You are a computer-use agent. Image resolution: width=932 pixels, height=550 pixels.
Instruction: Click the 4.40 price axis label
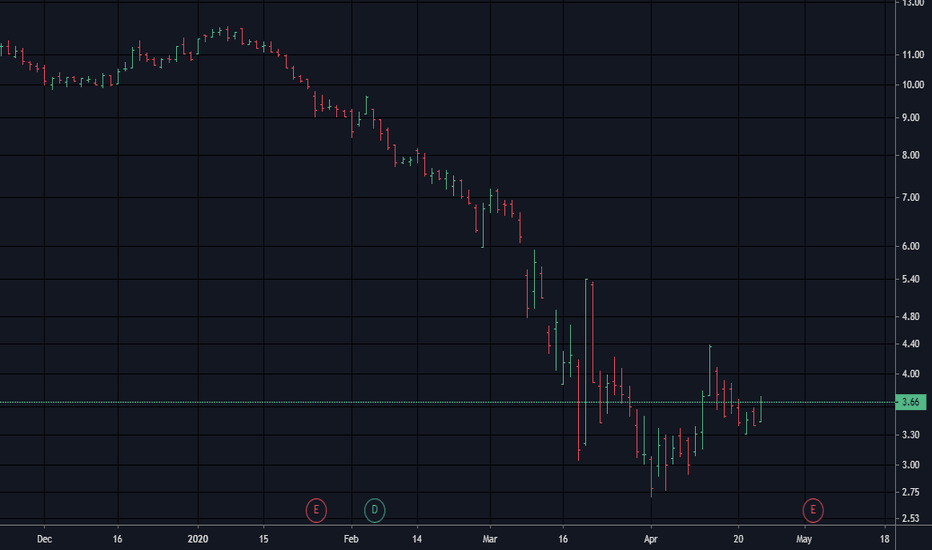(911, 344)
